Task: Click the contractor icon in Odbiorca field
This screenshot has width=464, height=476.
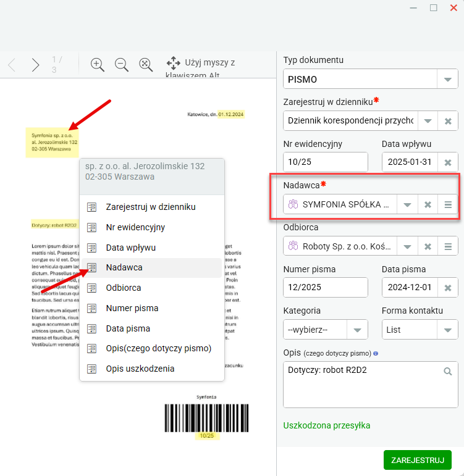Action: (293, 246)
